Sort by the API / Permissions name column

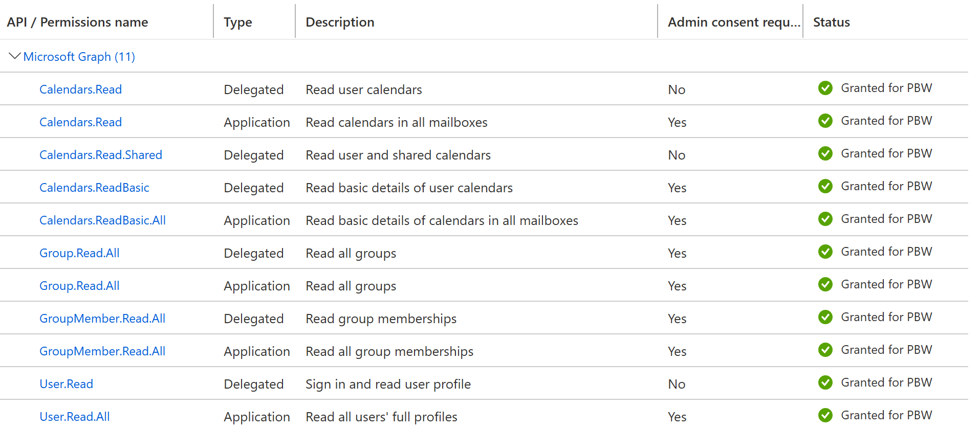(x=77, y=22)
